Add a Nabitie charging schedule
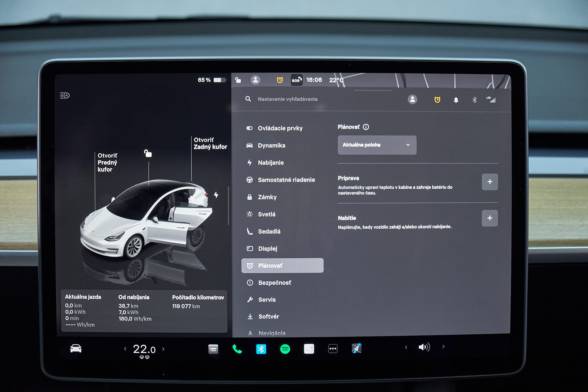Image resolution: width=588 pixels, height=392 pixels. point(490,218)
